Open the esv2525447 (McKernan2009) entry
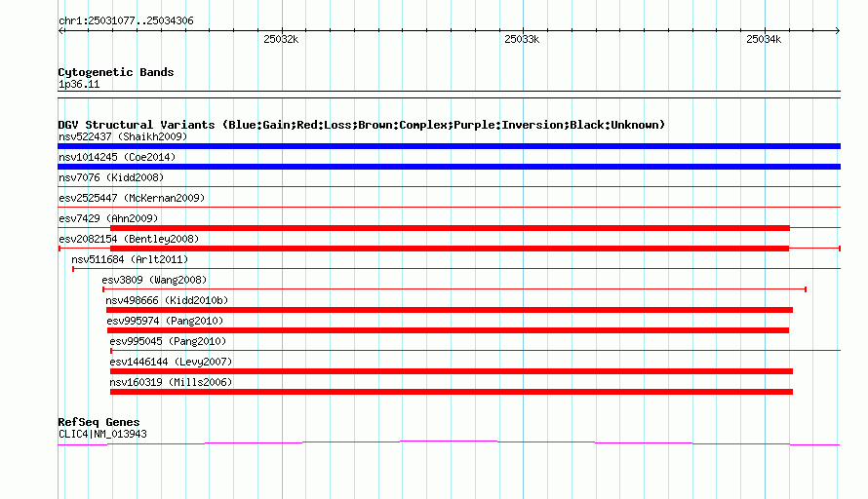 point(132,198)
